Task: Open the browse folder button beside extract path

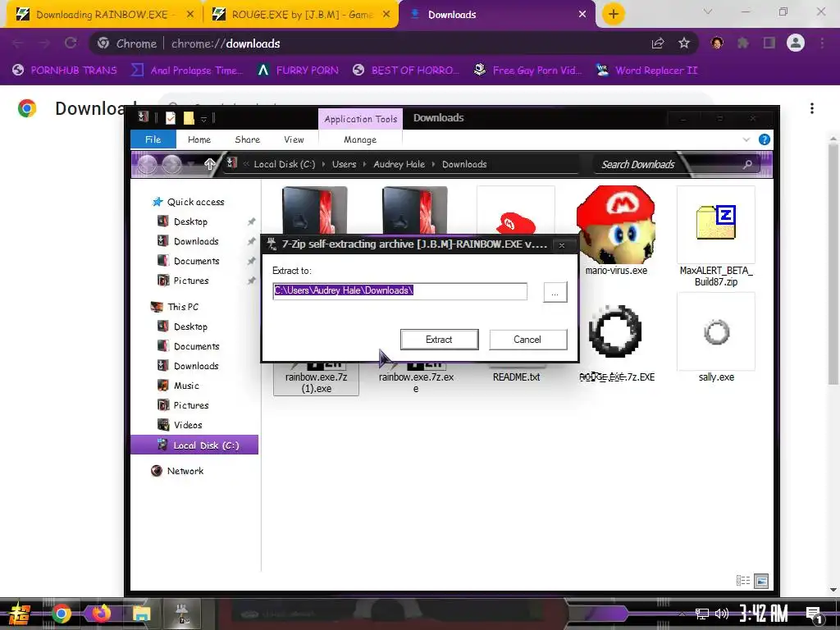Action: [555, 292]
